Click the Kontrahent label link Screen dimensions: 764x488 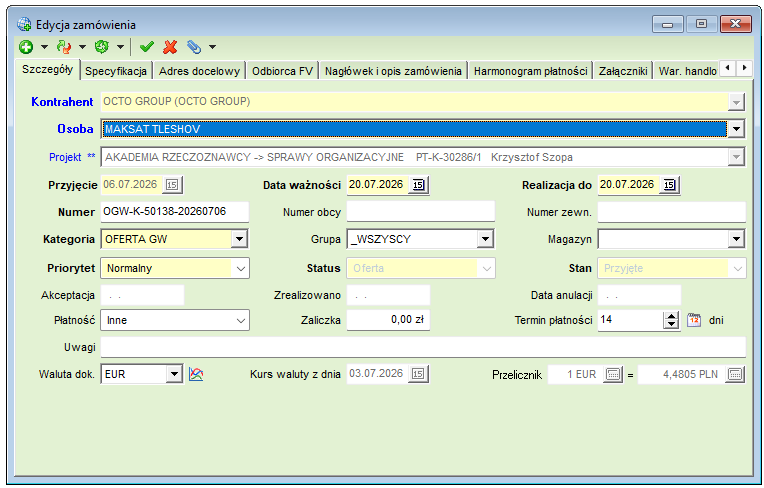click(62, 102)
